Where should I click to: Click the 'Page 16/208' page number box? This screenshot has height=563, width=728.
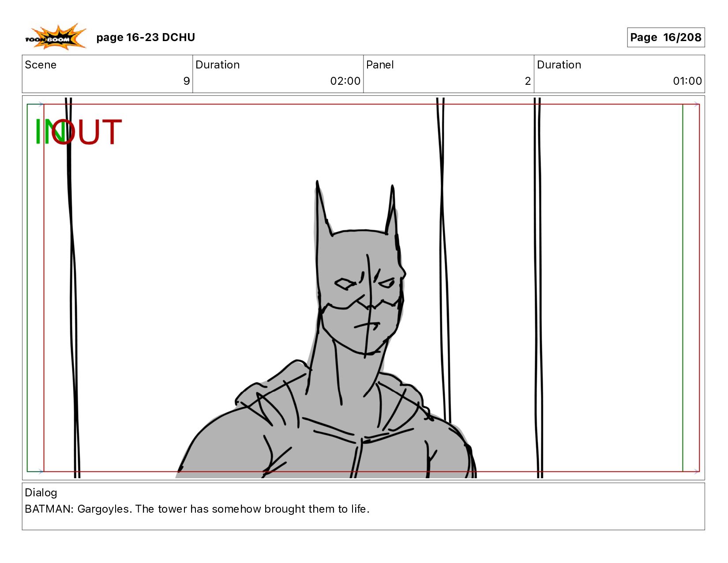(666, 37)
